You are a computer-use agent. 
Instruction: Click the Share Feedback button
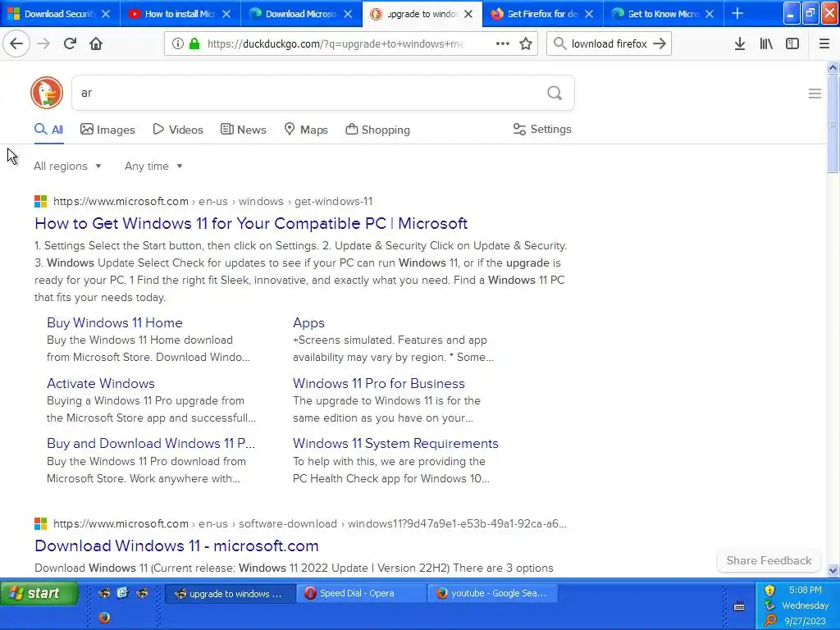tap(769, 560)
